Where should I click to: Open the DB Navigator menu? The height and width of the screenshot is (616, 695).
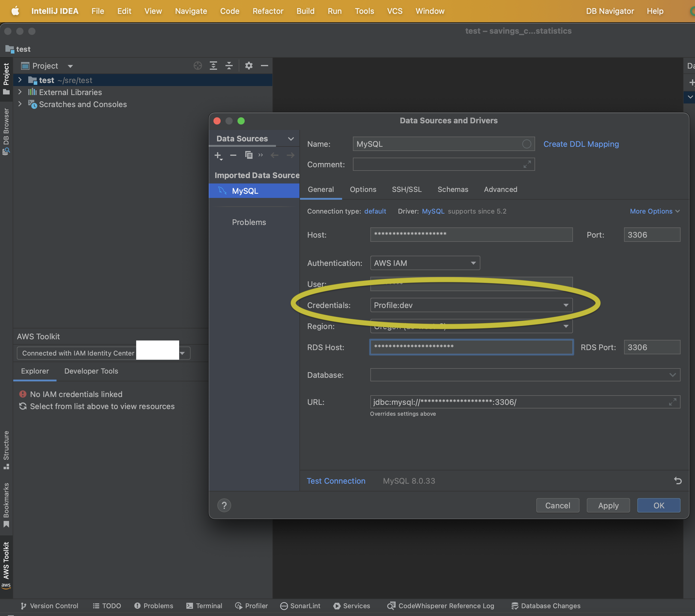[610, 11]
